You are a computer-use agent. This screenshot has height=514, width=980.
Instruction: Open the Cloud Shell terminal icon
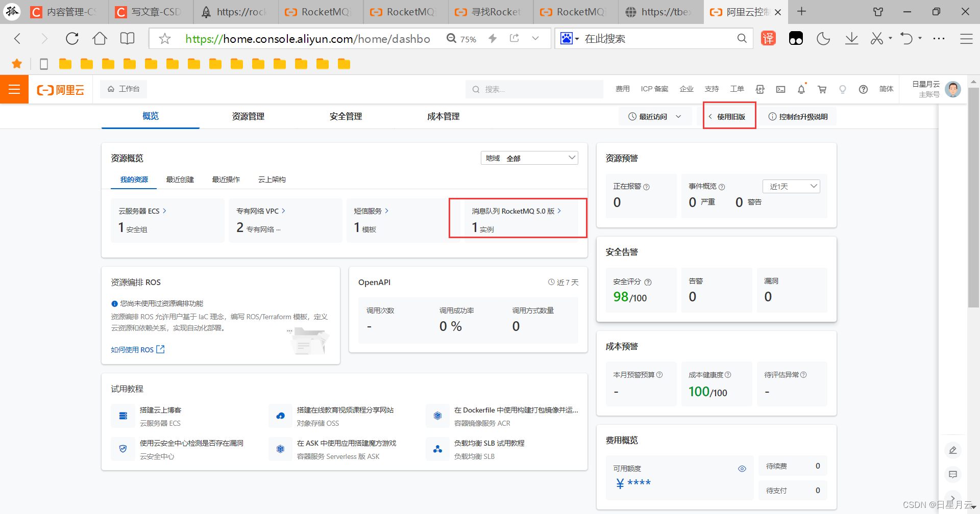pyautogui.click(x=780, y=89)
